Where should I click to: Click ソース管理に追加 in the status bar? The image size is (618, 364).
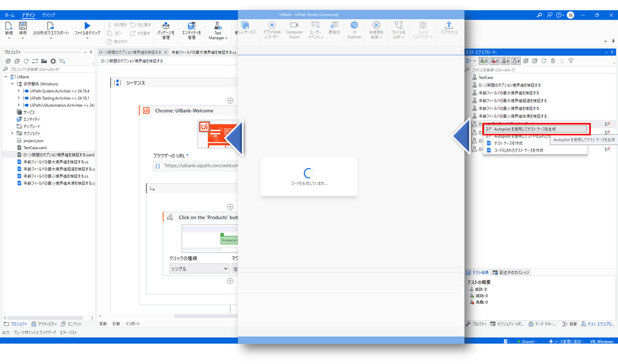coord(567,341)
